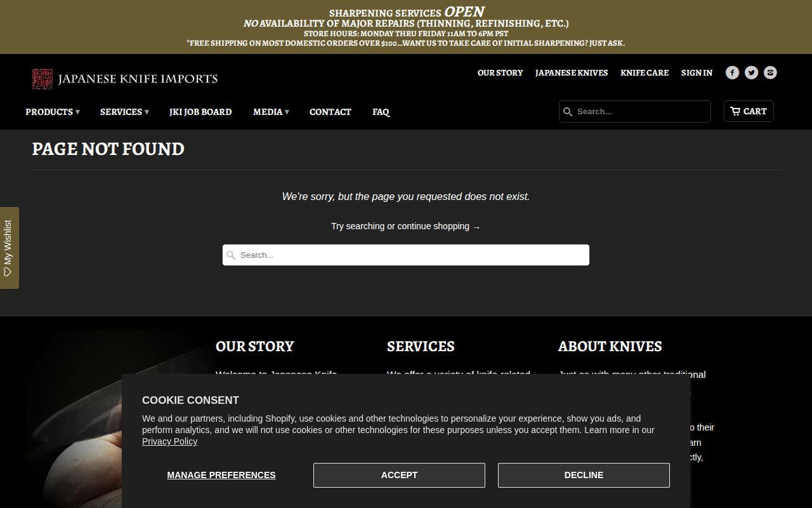The height and width of the screenshot is (508, 812).
Task: Click the Japanese Knife Imports red seal logo
Action: point(42,79)
